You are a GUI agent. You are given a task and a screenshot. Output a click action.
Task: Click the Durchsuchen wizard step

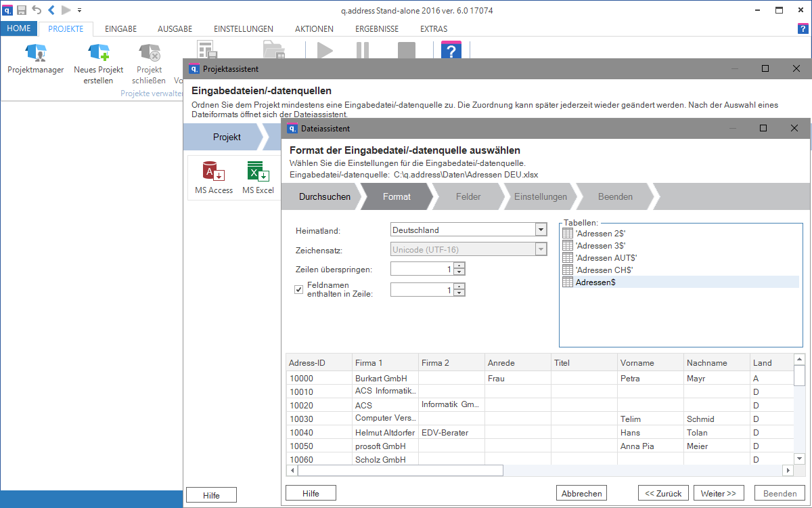[x=325, y=197]
